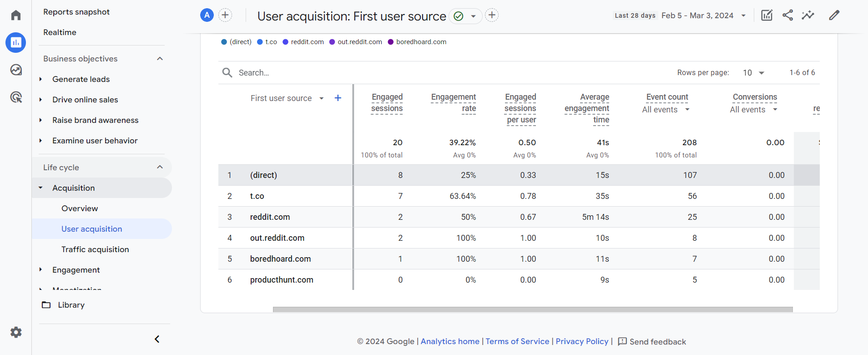Viewport: 868px width, 355px height.
Task: Expand the Engagement tree item
Action: (40, 269)
